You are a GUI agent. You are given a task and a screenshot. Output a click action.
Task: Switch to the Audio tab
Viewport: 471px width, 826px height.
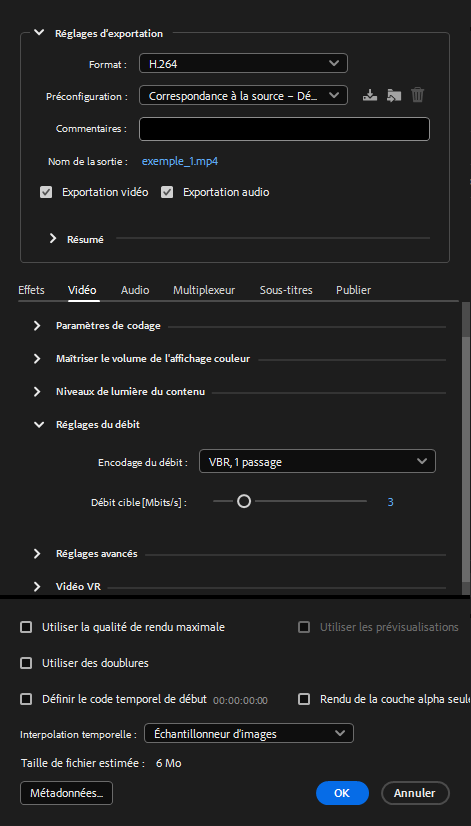135,290
